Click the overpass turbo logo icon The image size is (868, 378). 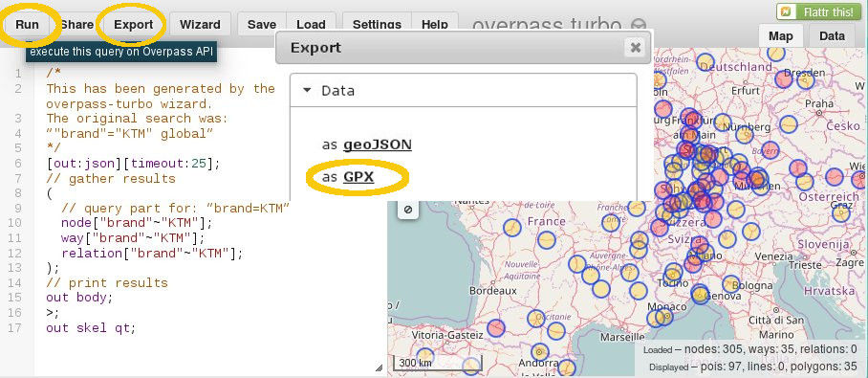(x=639, y=25)
